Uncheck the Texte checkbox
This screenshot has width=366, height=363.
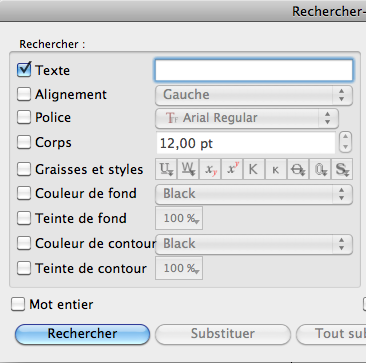(x=24, y=70)
